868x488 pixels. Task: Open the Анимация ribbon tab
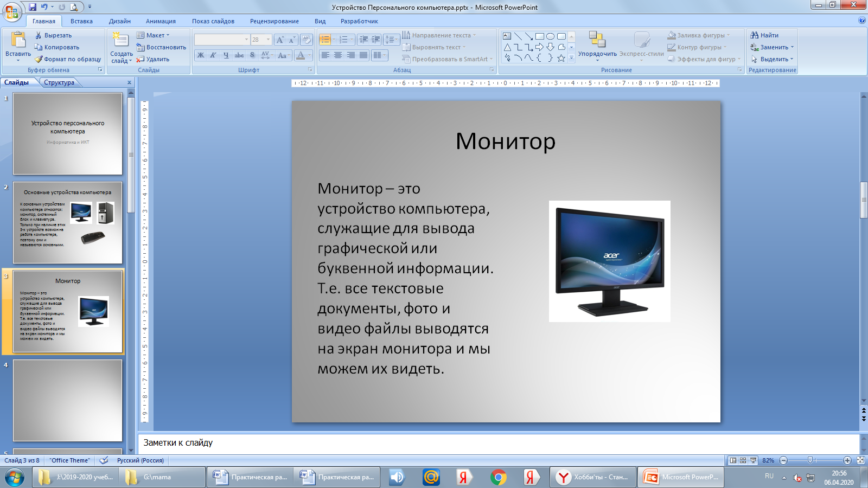click(x=161, y=21)
